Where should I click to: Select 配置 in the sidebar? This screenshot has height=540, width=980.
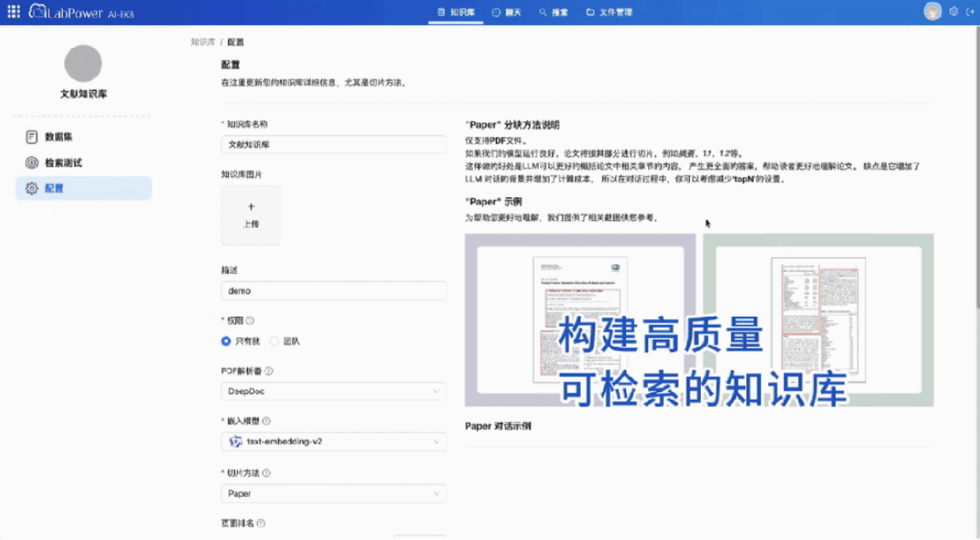pyautogui.click(x=83, y=188)
